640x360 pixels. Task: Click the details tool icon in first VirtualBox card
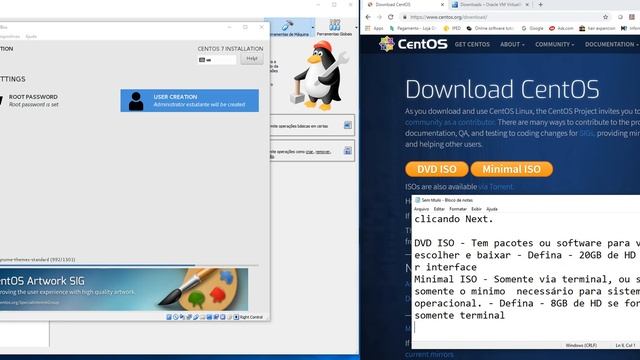click(x=347, y=125)
